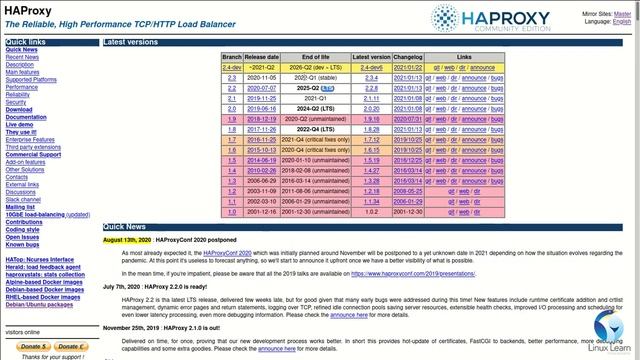
Task: Open the Contributions sidebar link
Action: coord(24,222)
